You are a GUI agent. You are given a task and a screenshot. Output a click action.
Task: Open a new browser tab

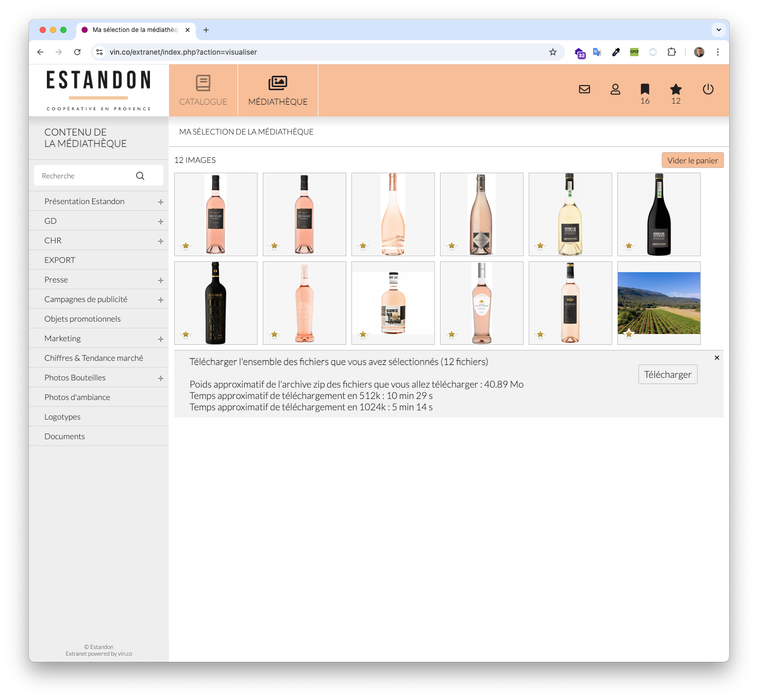[206, 30]
